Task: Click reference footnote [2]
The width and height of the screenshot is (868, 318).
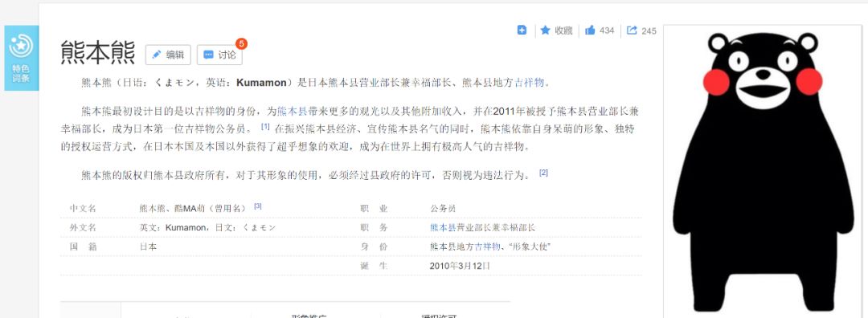Action: [543, 173]
